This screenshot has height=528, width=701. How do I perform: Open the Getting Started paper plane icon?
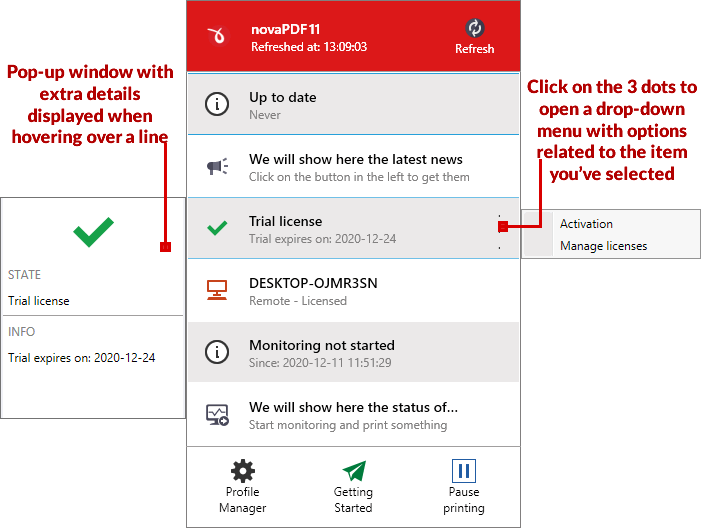[x=354, y=471]
